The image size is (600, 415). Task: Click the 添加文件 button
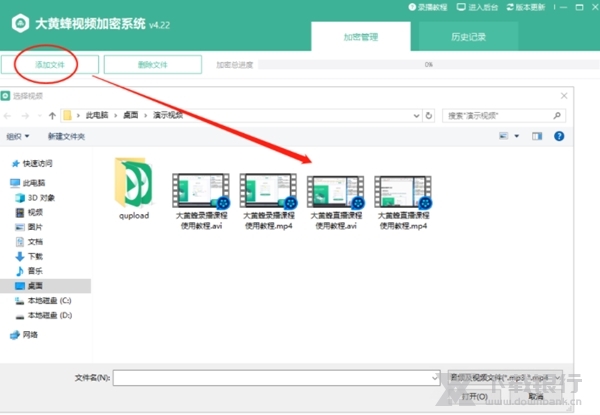tap(50, 65)
